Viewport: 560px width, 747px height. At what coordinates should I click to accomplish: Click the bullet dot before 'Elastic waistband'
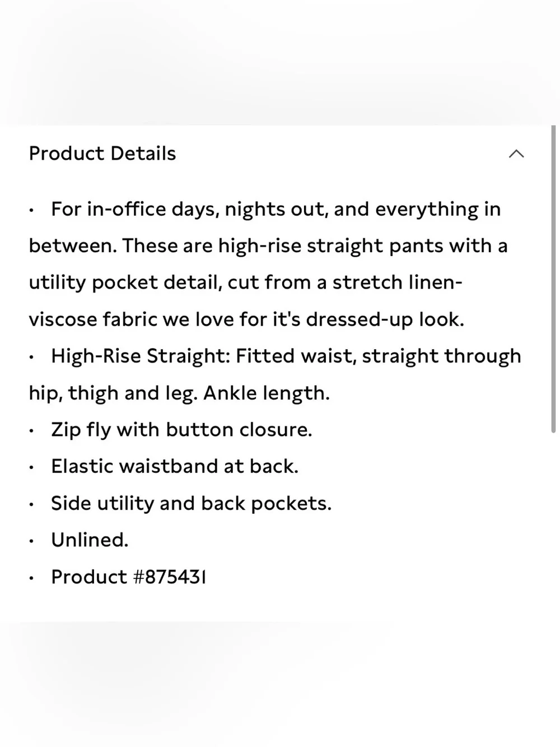pyautogui.click(x=32, y=468)
